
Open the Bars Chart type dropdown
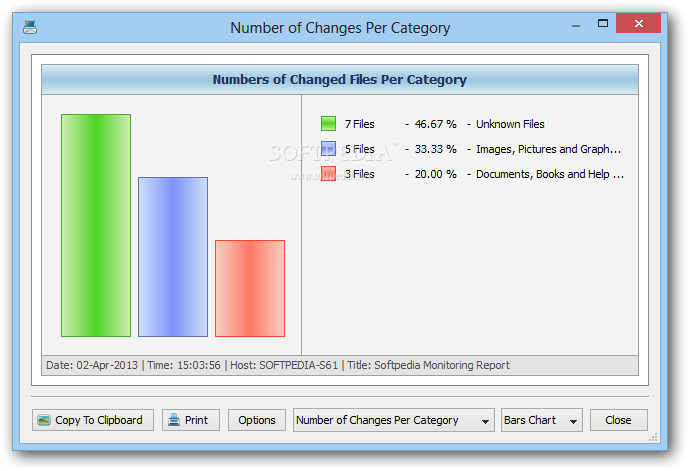(x=541, y=420)
